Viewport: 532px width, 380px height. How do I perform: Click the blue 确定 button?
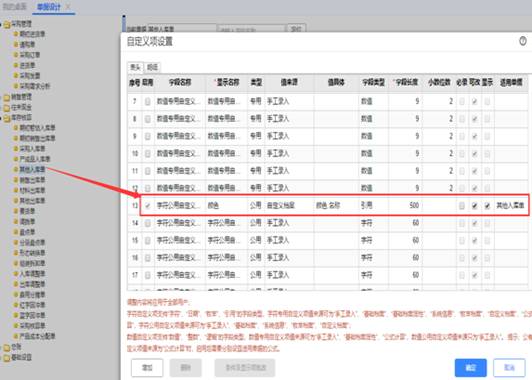click(471, 368)
